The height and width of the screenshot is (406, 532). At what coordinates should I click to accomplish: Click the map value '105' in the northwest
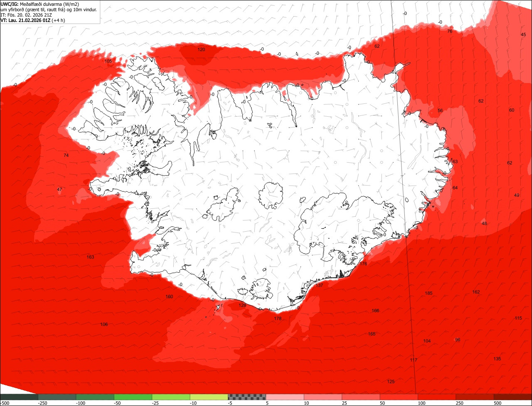[x=108, y=61]
